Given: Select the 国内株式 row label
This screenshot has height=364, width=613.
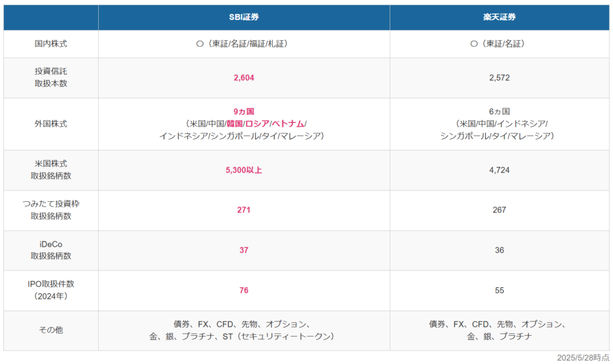Looking at the screenshot, I should (x=51, y=44).
